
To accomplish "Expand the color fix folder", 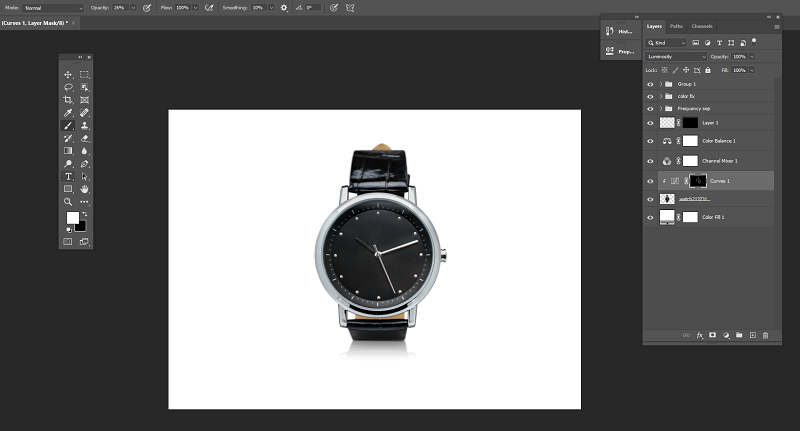I will 661,96.
